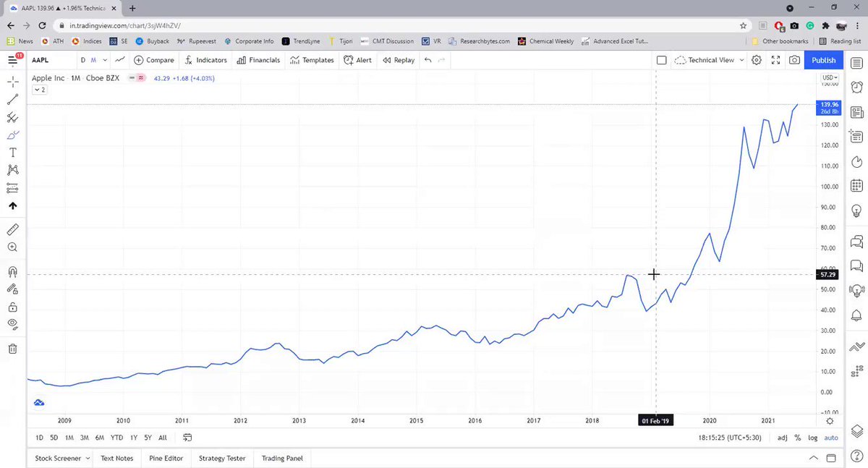Viewport: 868px width, 468px height.
Task: Set the date range to 5Y
Action: pos(148,438)
